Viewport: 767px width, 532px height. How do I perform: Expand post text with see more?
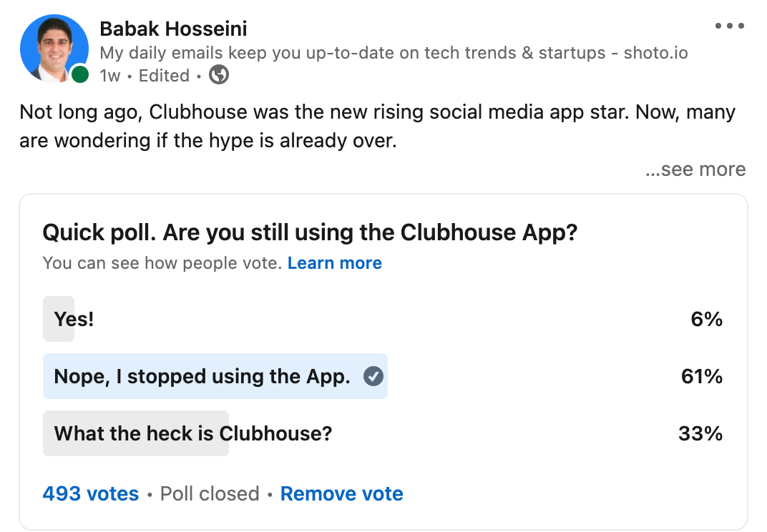(695, 169)
